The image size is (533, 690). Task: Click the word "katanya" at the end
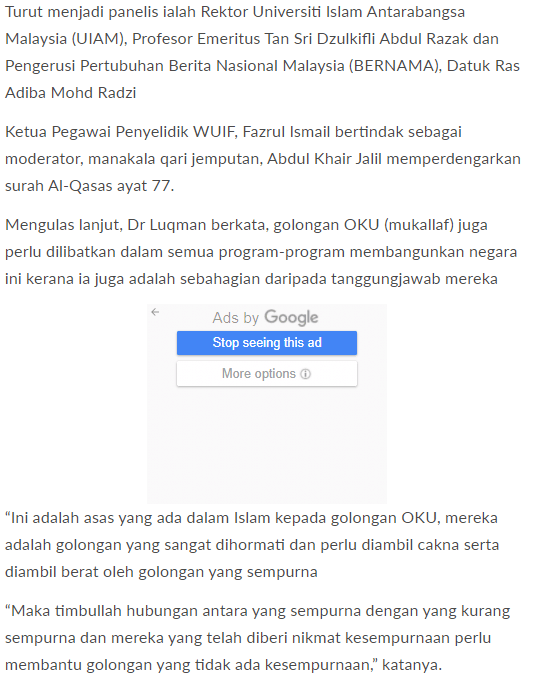[409, 665]
